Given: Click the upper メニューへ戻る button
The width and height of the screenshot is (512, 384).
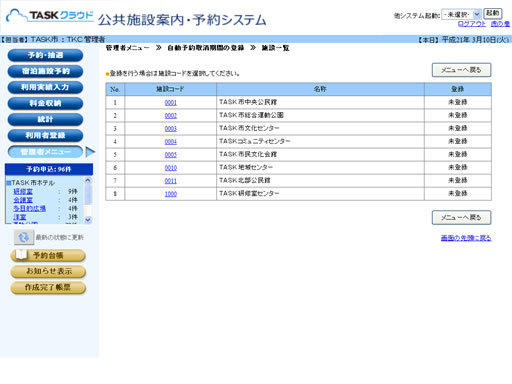Looking at the screenshot, I should 461,70.
